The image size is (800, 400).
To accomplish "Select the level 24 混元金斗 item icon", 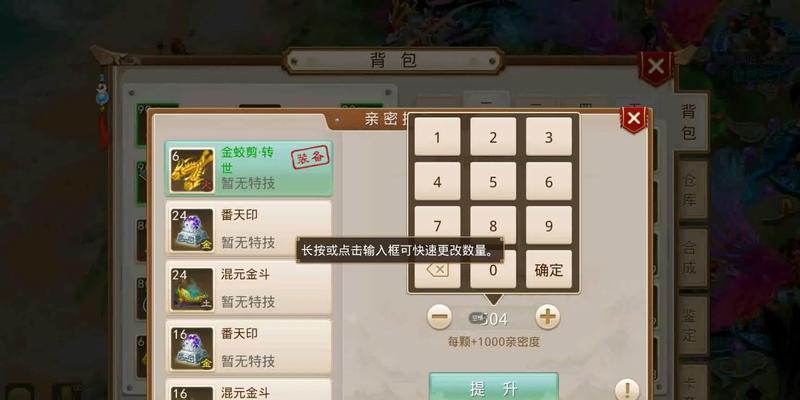I will 192,289.
